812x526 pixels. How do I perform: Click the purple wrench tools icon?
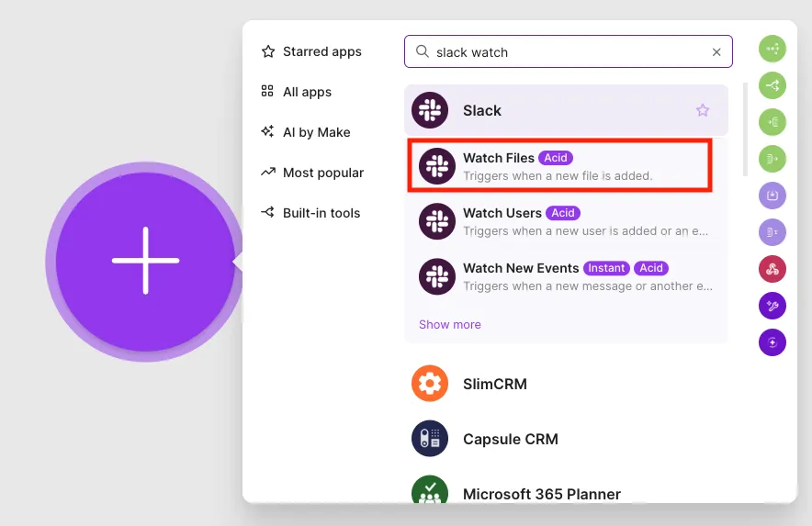point(773,306)
